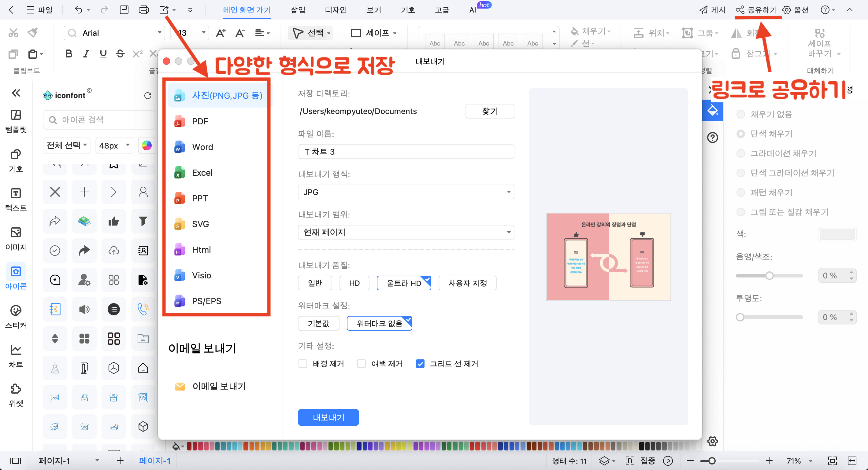Toggle italic formatting
868x470 pixels.
click(86, 53)
